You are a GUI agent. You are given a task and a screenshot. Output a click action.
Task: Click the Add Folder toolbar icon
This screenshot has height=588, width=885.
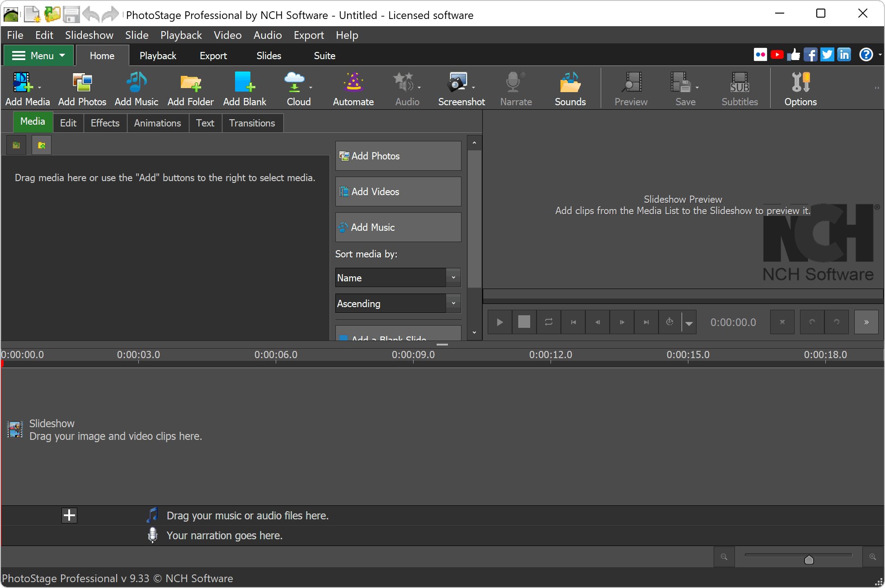pos(190,89)
